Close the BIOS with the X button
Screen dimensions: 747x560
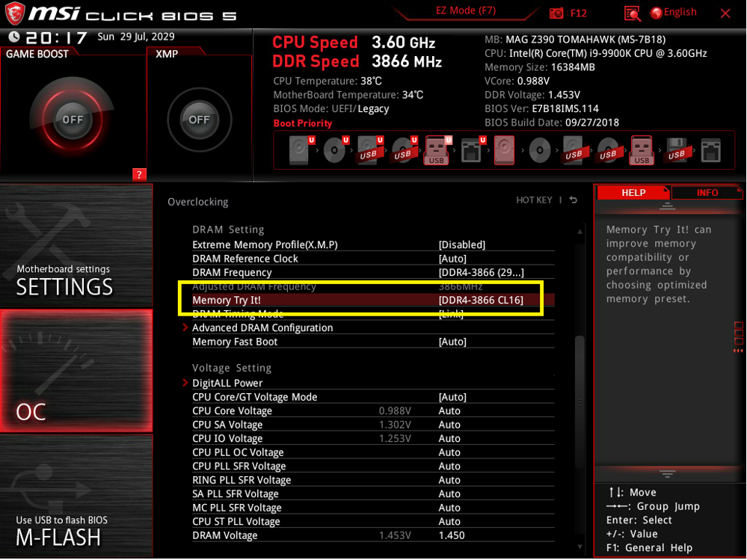(725, 13)
